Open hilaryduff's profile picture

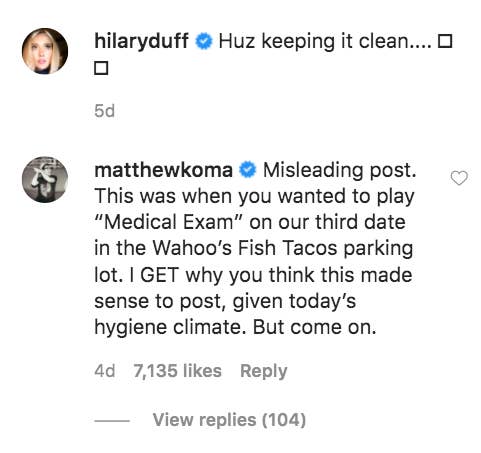tap(45, 51)
